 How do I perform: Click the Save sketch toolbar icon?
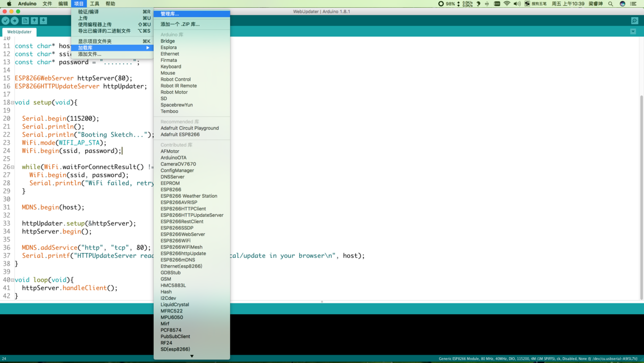coord(44,21)
